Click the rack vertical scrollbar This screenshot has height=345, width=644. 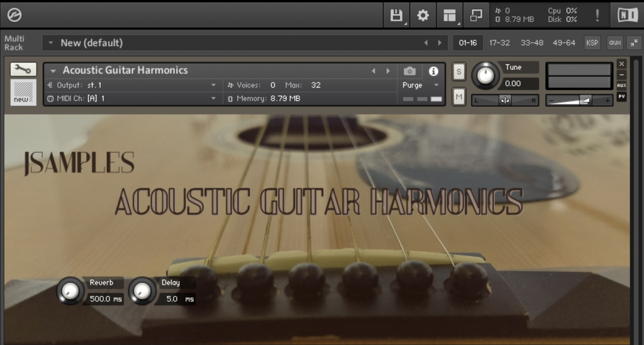point(636,201)
